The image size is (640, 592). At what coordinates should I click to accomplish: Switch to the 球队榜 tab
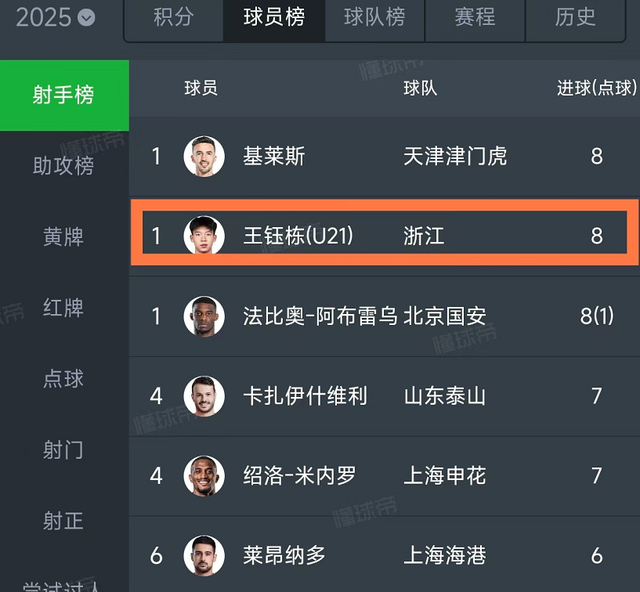[375, 18]
